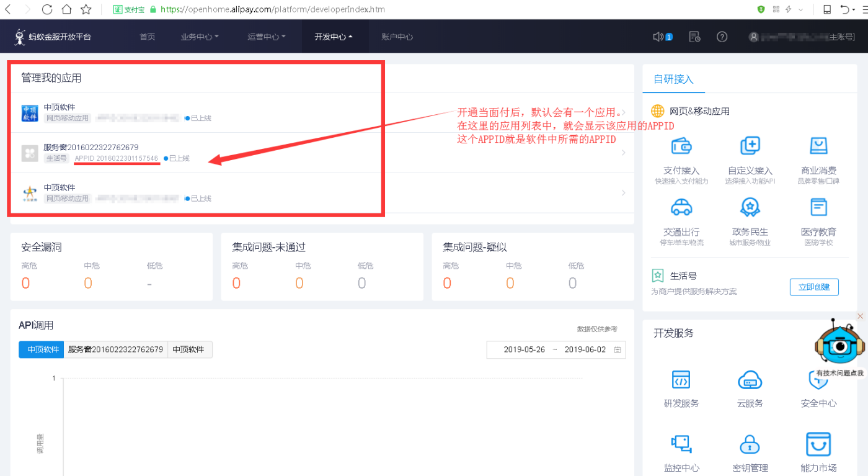Click the 立即创建 button
Screen dimensions: 868x476
tap(814, 287)
